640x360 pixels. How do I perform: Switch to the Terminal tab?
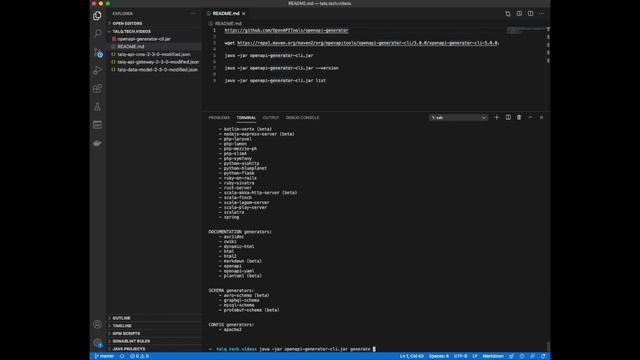[246, 118]
